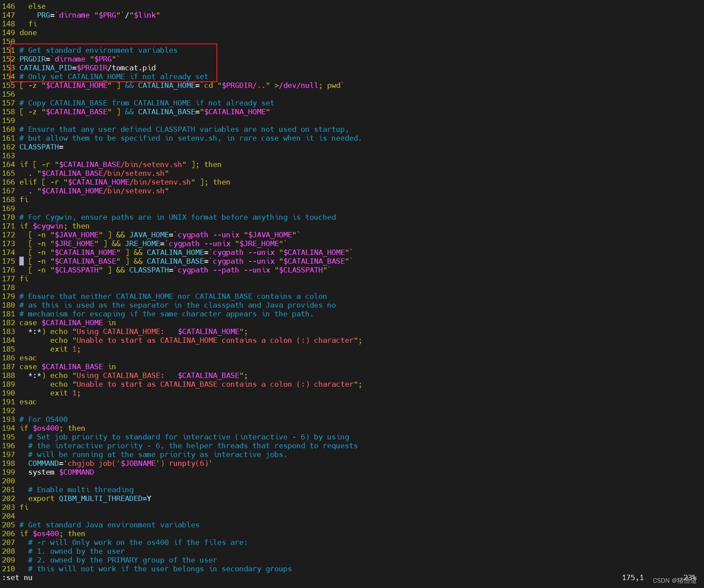Click 'exit 1;' on line 190

tap(66, 393)
